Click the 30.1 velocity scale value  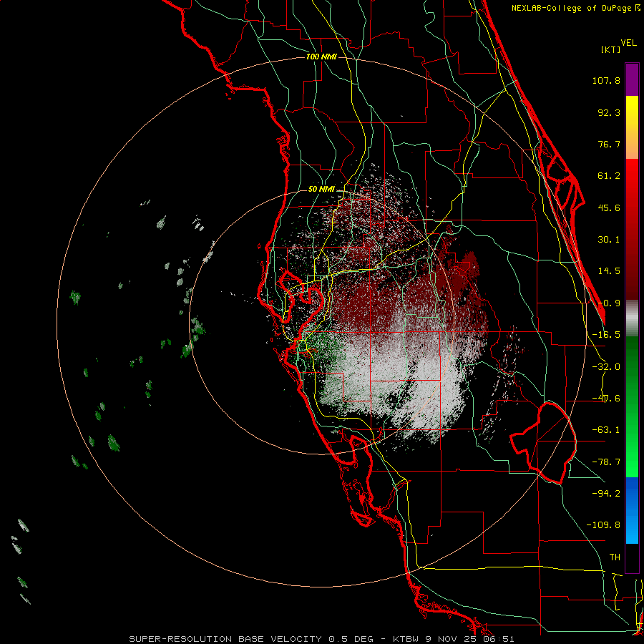pos(609,240)
